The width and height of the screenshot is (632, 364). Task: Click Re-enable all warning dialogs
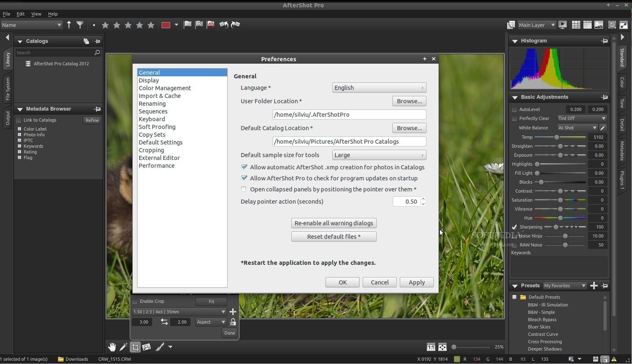[x=334, y=223]
